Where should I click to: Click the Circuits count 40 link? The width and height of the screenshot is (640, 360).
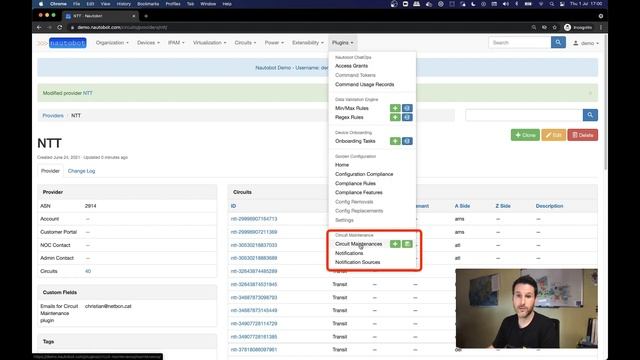[x=88, y=271]
